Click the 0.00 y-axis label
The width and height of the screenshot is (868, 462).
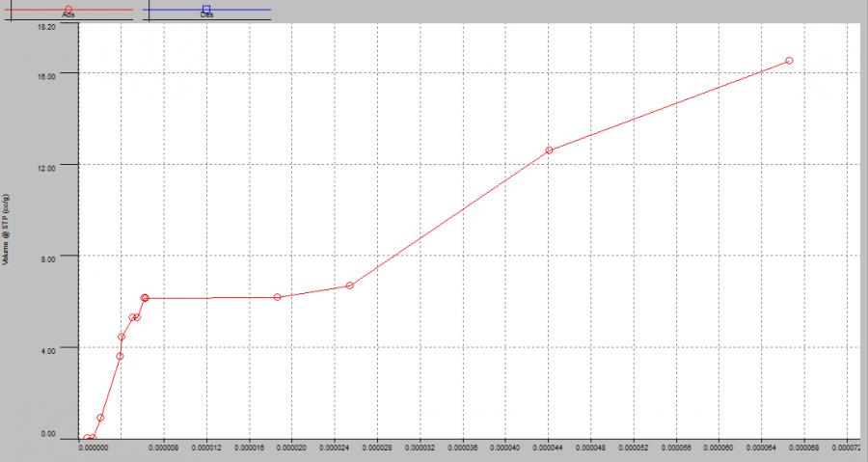[x=48, y=434]
